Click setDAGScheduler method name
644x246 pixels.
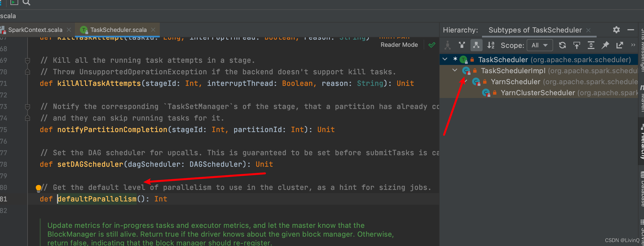tap(90, 164)
